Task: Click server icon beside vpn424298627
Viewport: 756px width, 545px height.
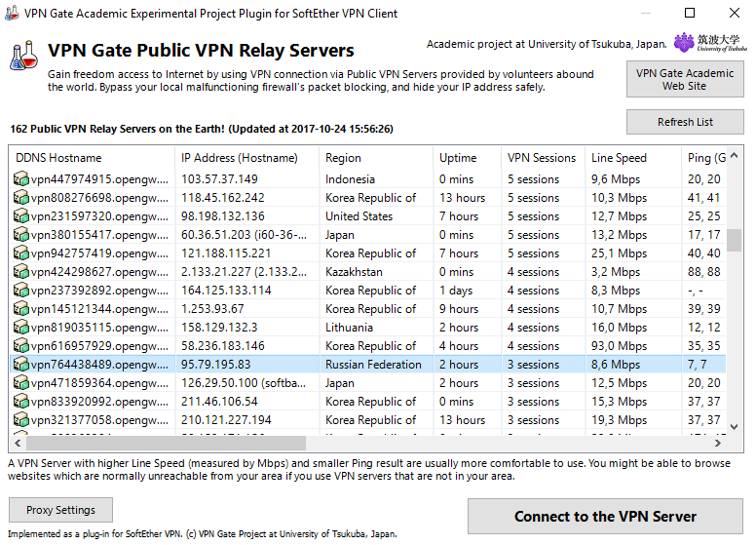Action: (21, 272)
